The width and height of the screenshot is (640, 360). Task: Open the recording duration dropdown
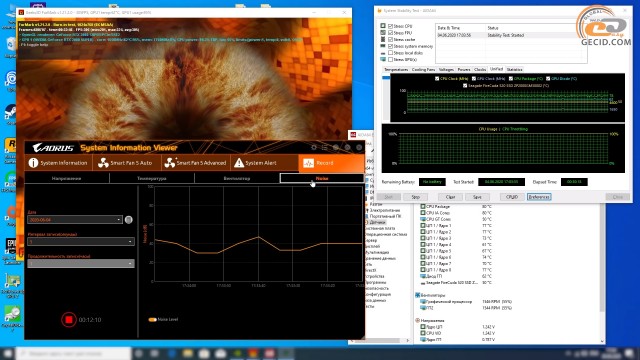[81, 264]
